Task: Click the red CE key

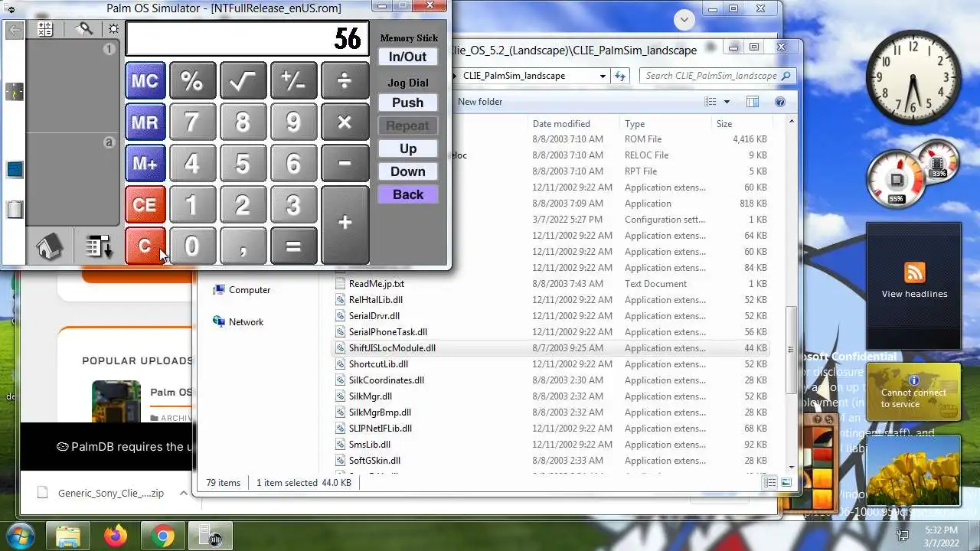Action: pyautogui.click(x=145, y=204)
